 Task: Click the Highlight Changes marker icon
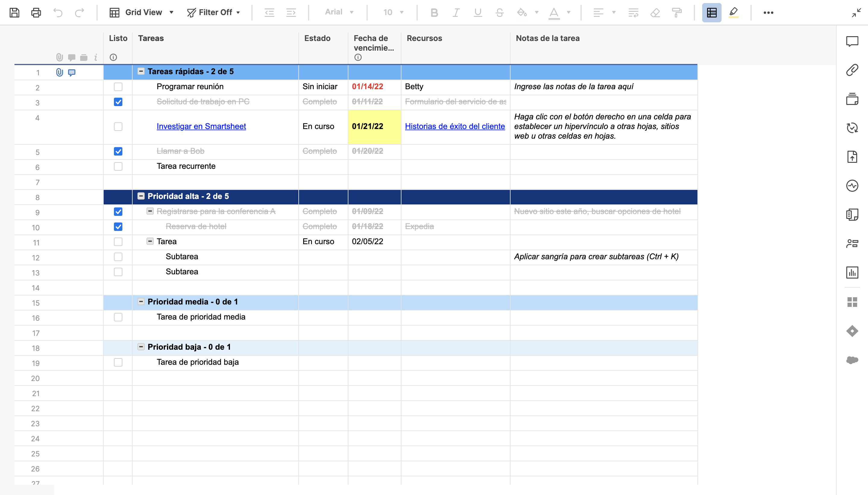tap(733, 13)
